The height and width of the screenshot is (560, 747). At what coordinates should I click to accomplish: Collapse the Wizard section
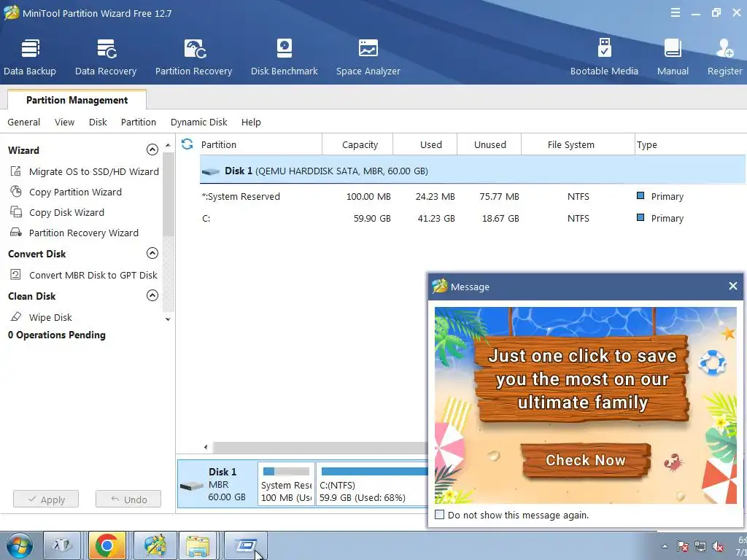152,149
